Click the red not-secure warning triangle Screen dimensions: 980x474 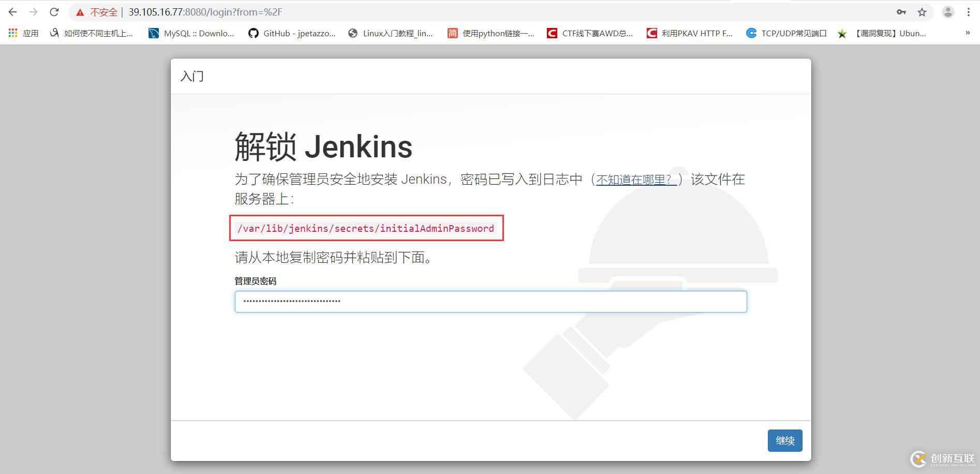coord(80,12)
